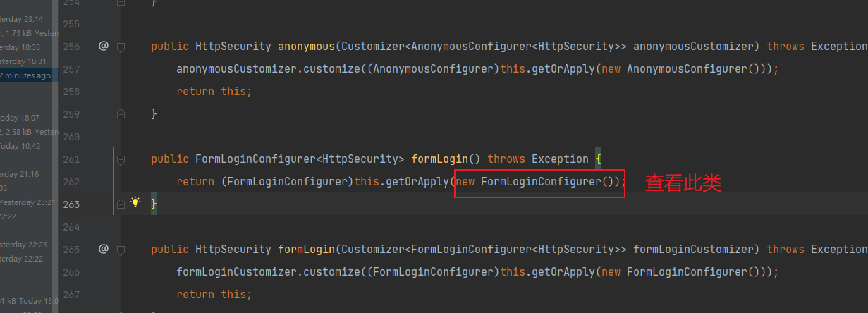868x313 pixels.
Task: Click the @ gutter icon on line 265
Action: [104, 249]
